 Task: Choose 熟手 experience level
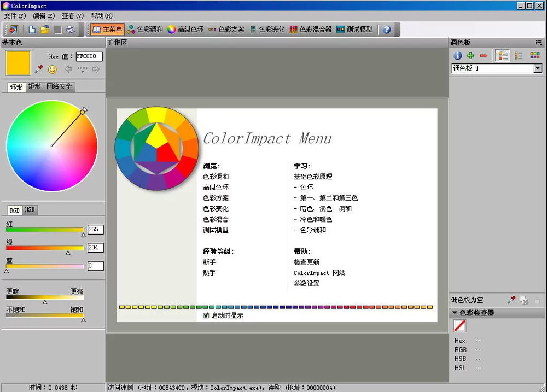(x=210, y=273)
